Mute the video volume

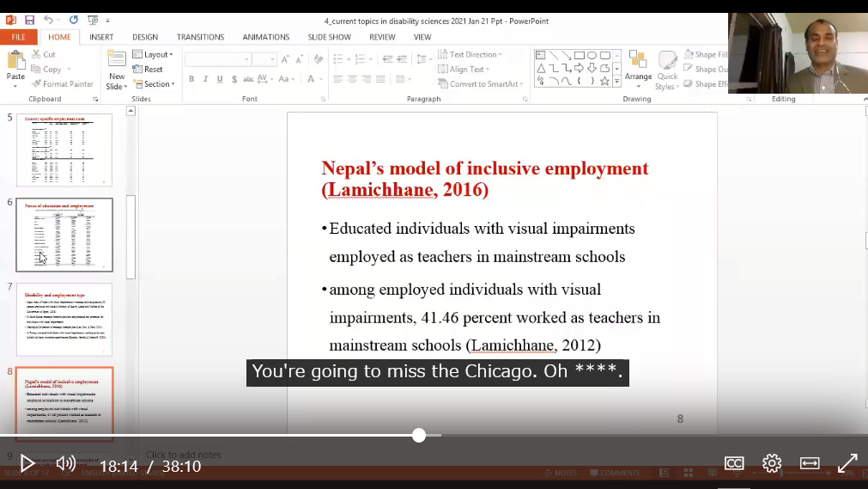point(66,463)
